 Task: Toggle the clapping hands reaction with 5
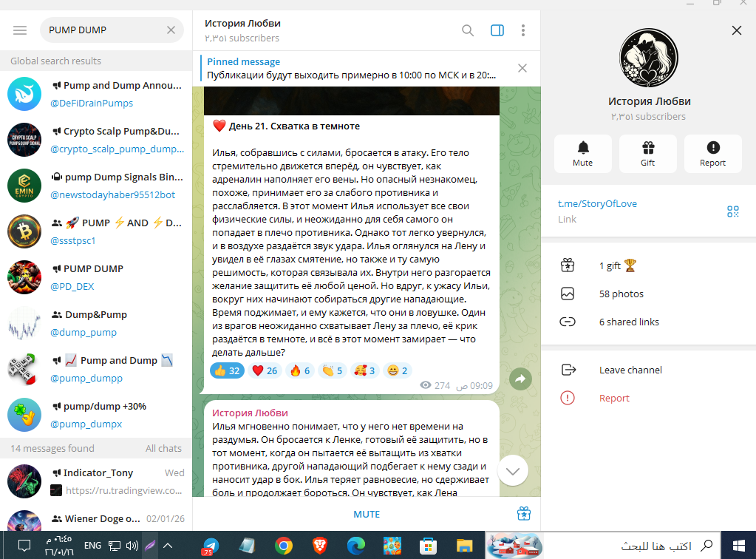pyautogui.click(x=333, y=370)
